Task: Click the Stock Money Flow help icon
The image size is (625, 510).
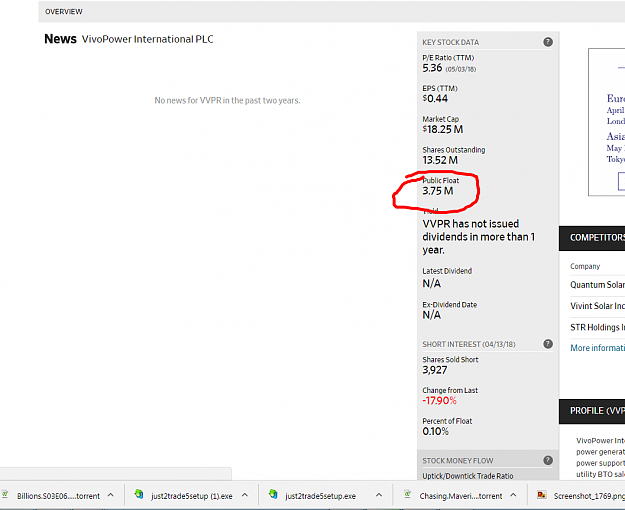Action: [548, 460]
